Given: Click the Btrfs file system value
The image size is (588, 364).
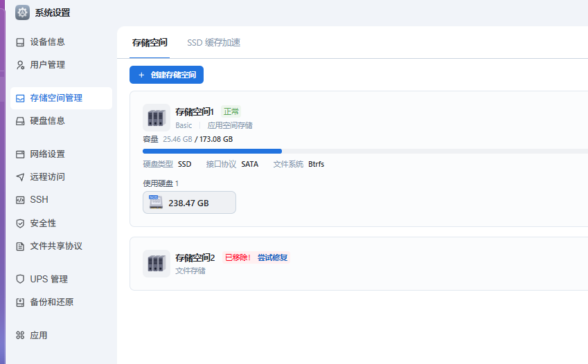Looking at the screenshot, I should click(316, 164).
